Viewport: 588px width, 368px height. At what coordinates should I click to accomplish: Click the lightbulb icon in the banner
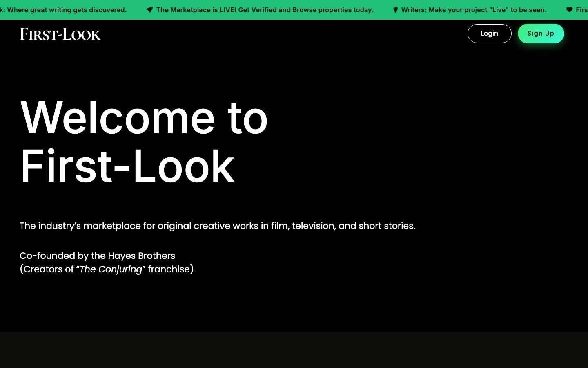pos(395,10)
